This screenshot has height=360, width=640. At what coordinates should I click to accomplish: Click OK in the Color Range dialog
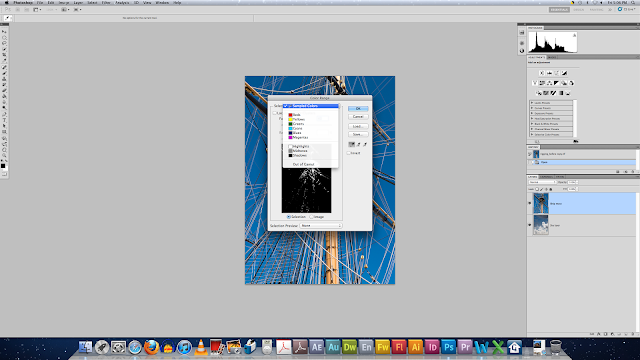pos(358,109)
